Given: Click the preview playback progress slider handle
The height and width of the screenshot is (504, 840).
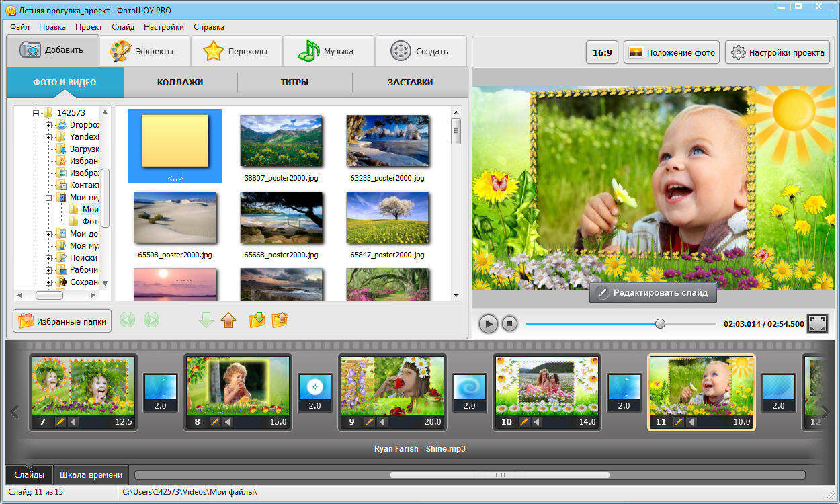Looking at the screenshot, I should [x=660, y=324].
